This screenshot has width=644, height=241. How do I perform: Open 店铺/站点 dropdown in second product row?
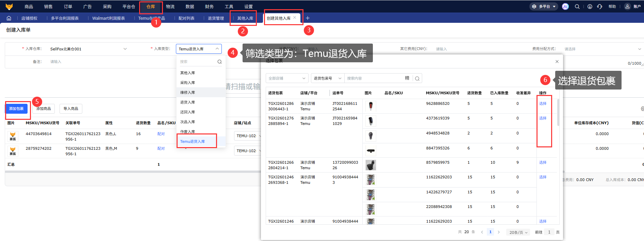(248, 151)
